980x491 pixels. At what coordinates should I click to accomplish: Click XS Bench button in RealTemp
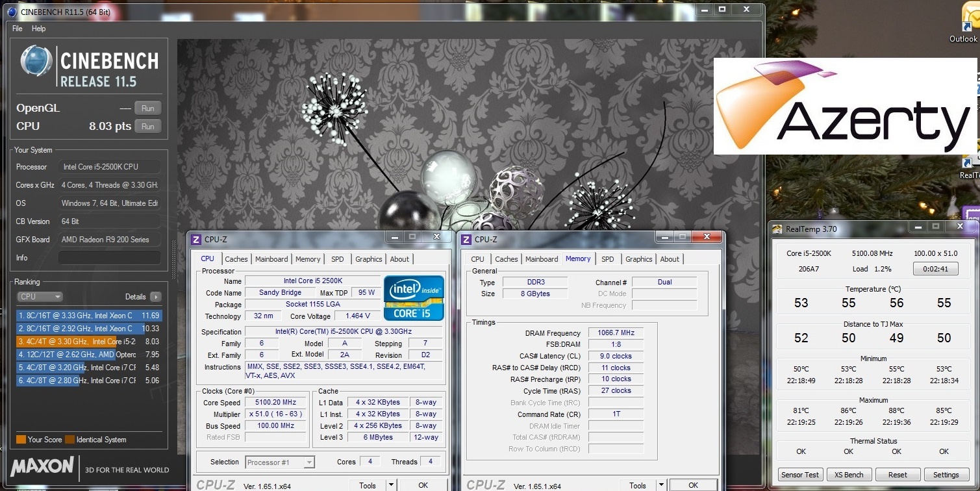849,475
